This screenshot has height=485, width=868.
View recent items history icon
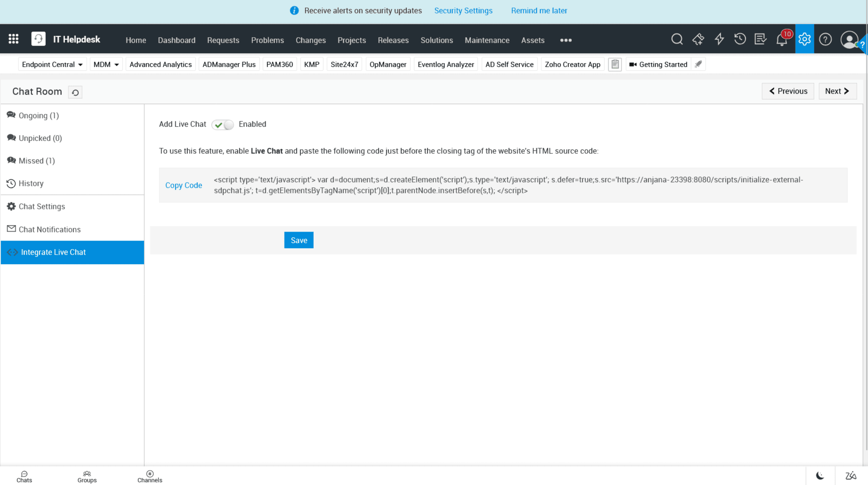click(739, 39)
